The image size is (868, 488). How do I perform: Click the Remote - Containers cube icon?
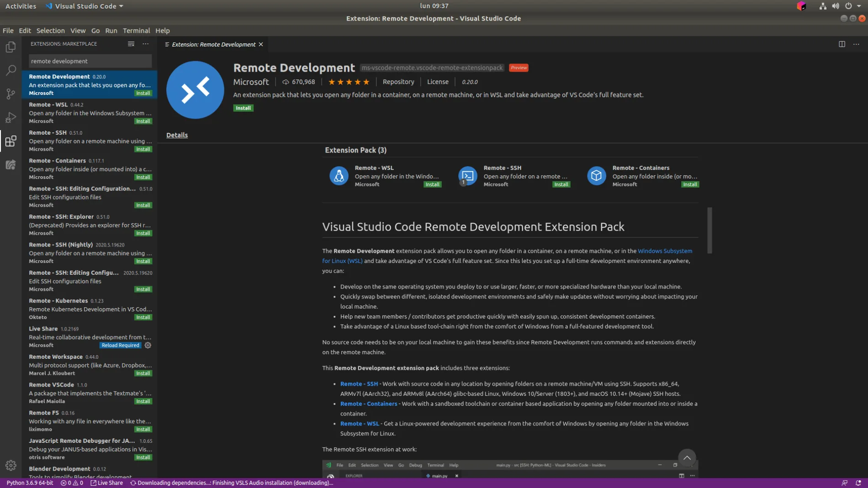[597, 176]
